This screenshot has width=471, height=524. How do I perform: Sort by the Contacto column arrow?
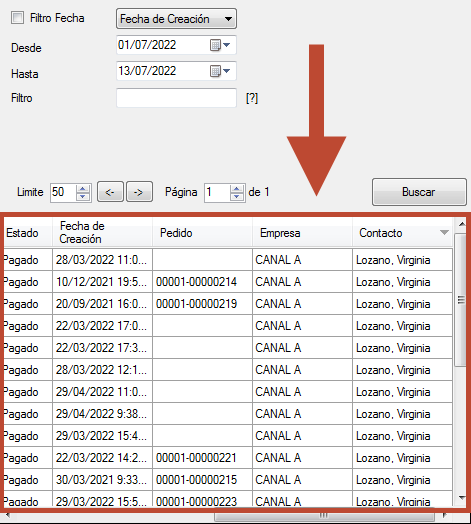[x=444, y=233]
